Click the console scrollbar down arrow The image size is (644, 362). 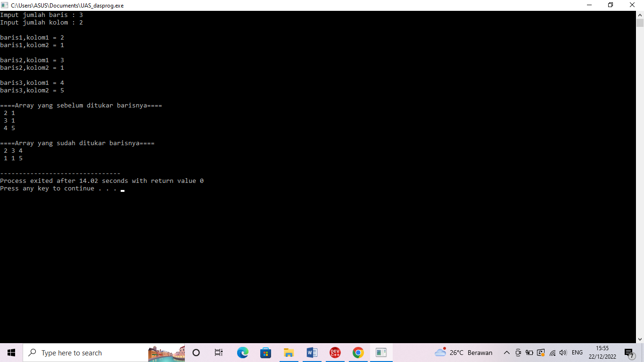pos(640,339)
